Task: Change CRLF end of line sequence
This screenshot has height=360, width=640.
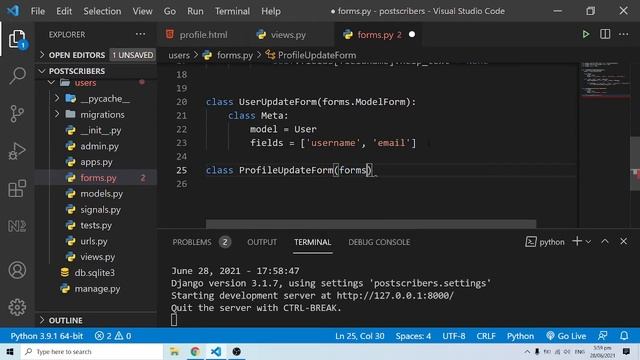Action: click(486, 336)
